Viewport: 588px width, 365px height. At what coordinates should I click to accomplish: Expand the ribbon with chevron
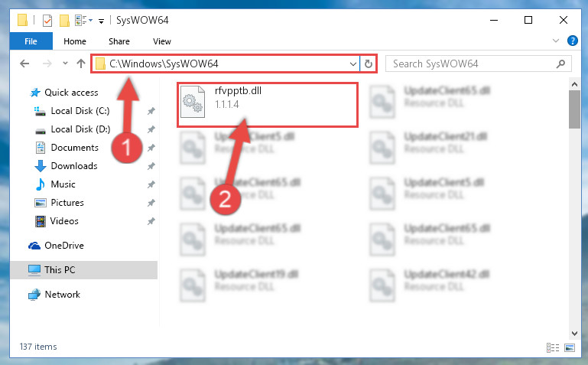click(556, 41)
